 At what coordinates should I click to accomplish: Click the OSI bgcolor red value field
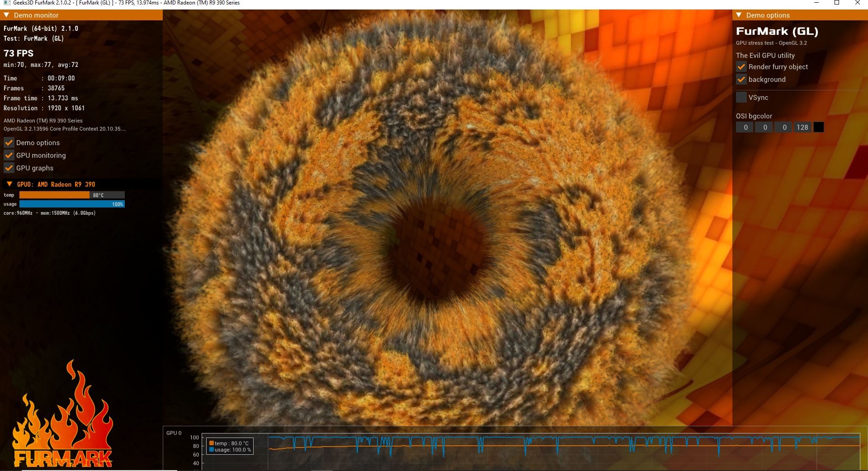[x=745, y=127]
